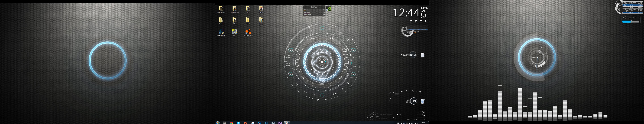
Task: Click the center 9 of the circular HUD
Action: [x=322, y=62]
